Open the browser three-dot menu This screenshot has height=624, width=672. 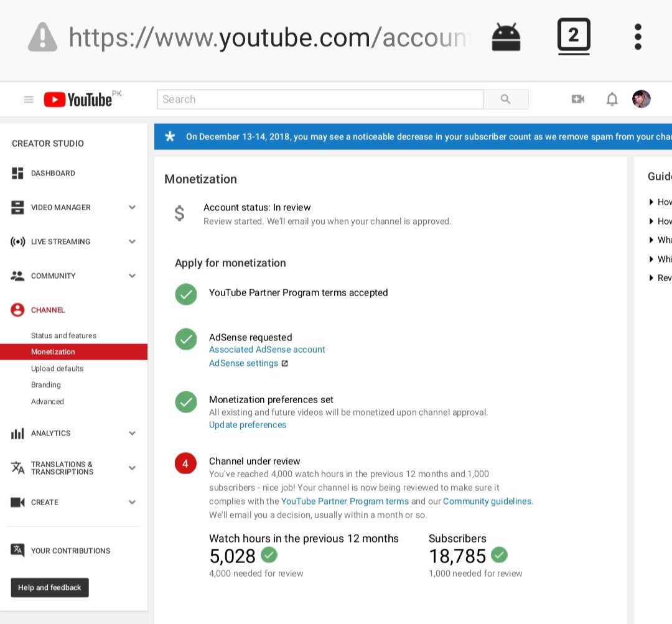638,37
